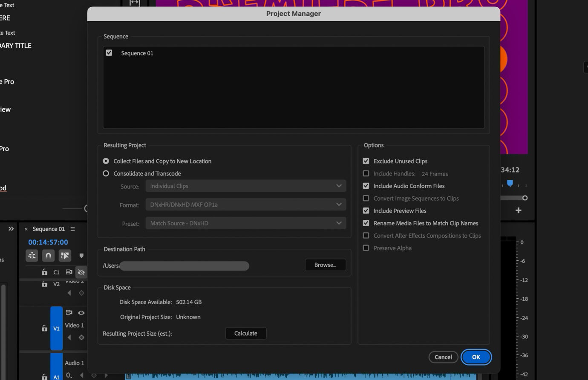
Task: Click the previous keyframe arrow on Video 1
Action: [x=69, y=337]
